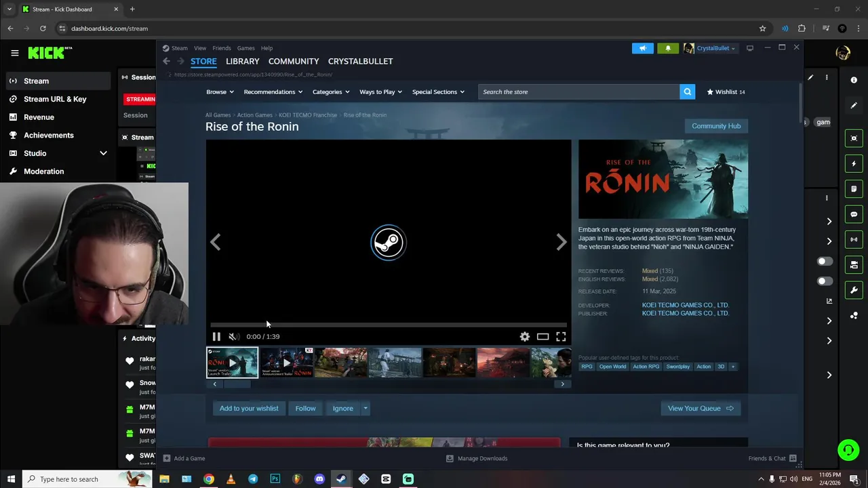Click View Your Queue button

click(x=701, y=409)
